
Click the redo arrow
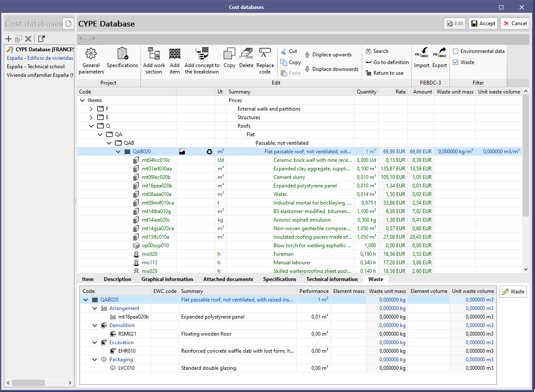92,39
